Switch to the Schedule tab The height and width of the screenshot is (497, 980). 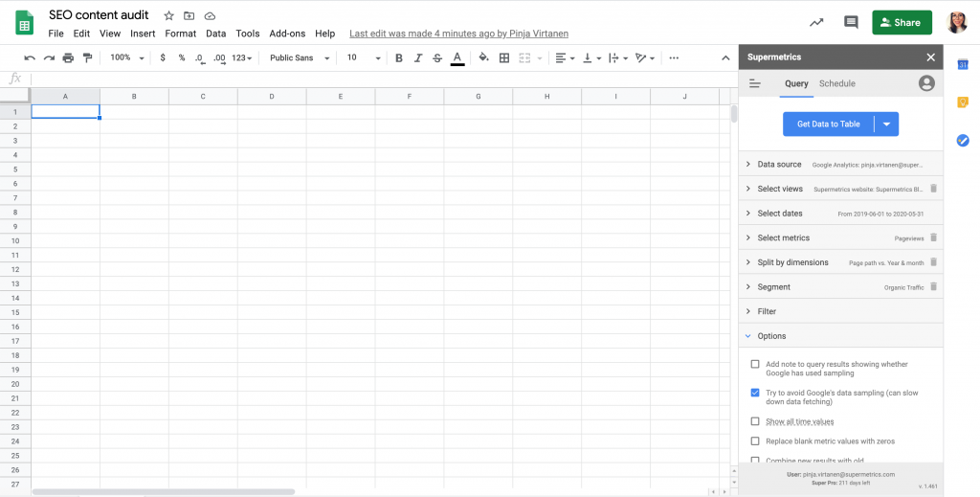pyautogui.click(x=837, y=84)
